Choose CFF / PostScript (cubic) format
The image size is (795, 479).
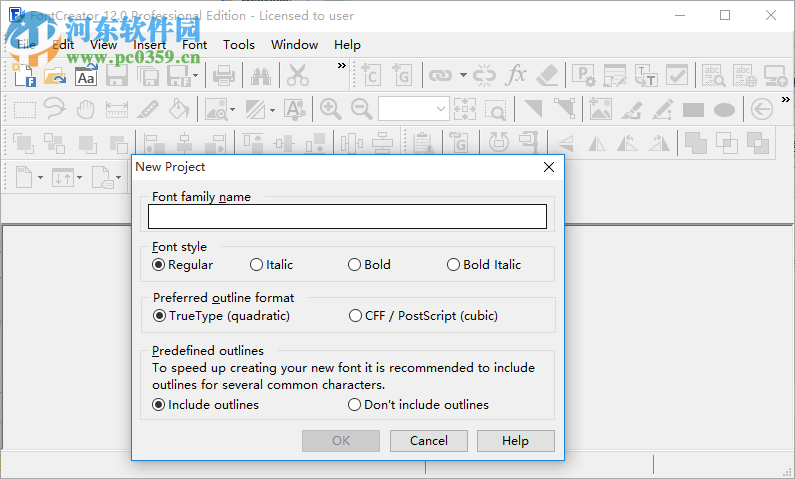423,316
